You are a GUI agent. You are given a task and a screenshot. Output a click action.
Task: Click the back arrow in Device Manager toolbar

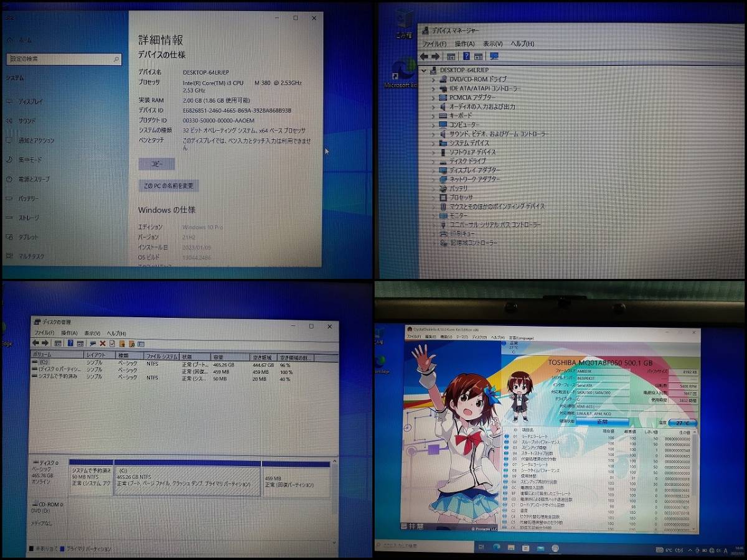click(424, 56)
